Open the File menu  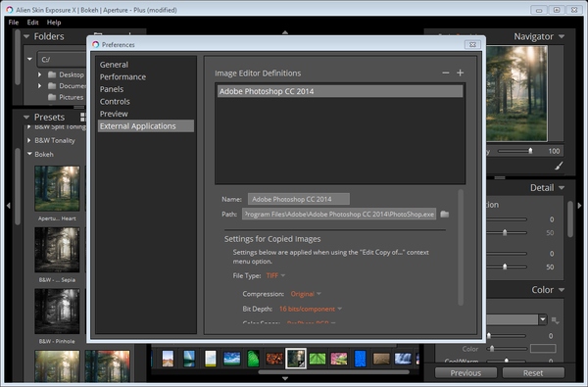coord(14,23)
